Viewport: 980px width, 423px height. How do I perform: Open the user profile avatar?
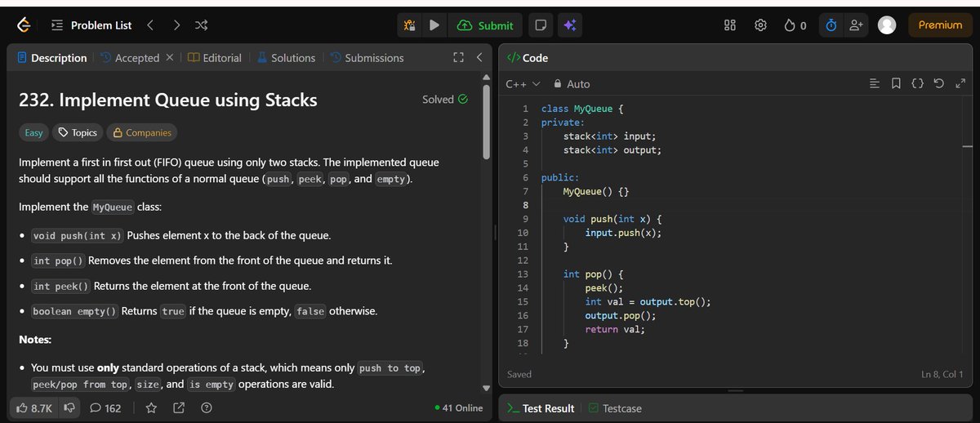887,25
